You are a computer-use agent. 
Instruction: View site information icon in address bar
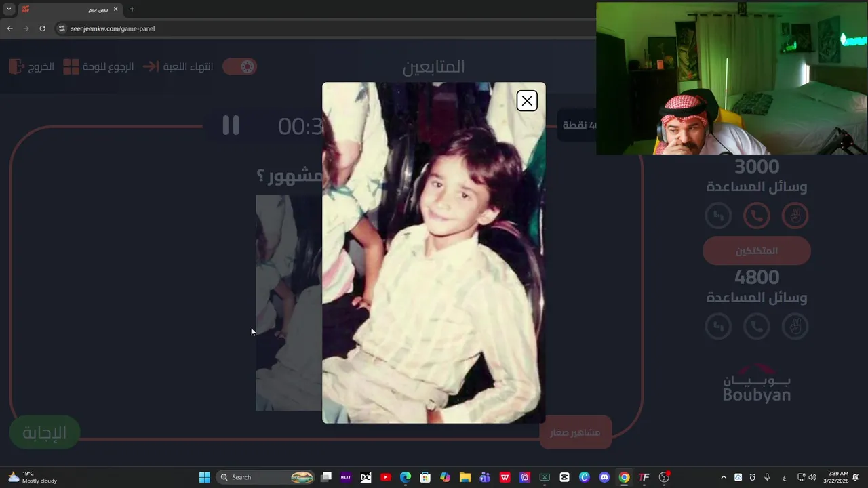pyautogui.click(x=62, y=28)
